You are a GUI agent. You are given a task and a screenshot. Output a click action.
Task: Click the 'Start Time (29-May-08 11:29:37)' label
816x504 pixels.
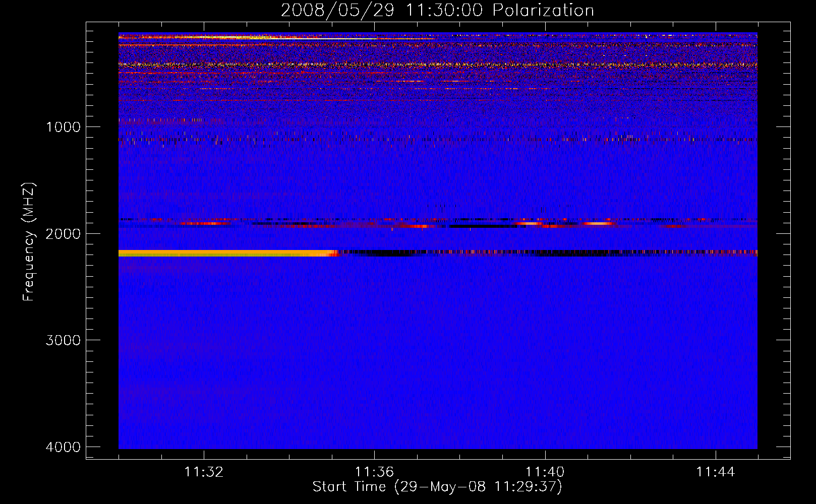click(x=437, y=487)
